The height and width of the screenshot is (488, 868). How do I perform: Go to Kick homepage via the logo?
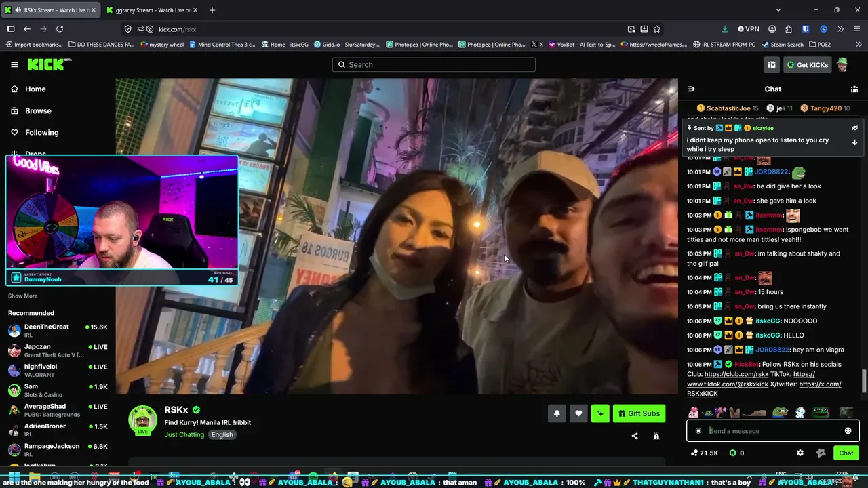(x=50, y=64)
